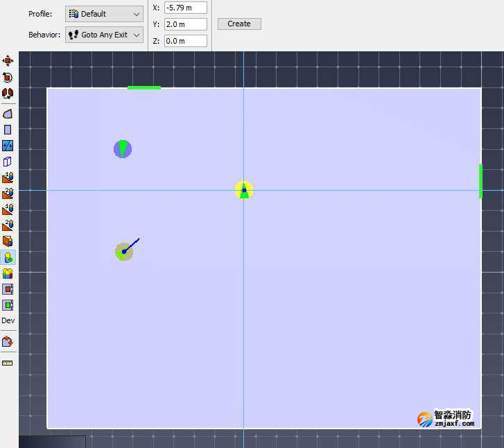Pick the Rectangular Room drawing tool
The height and width of the screenshot is (448, 504).
click(x=8, y=130)
